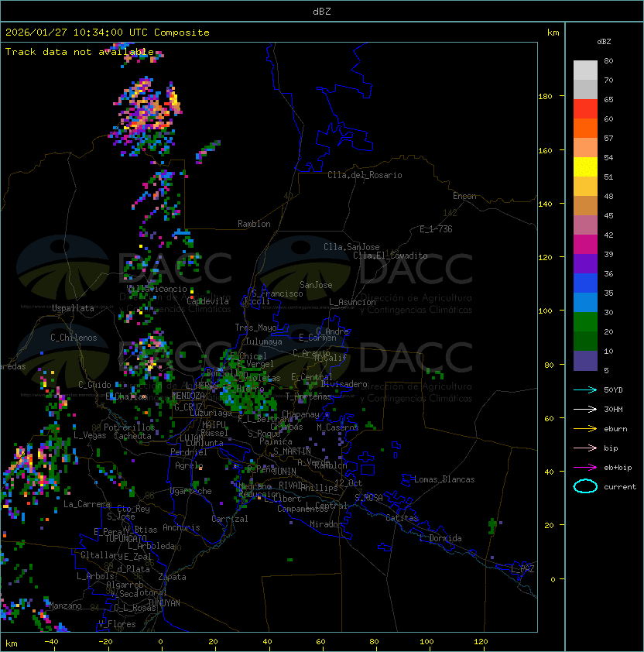Click 'Track data not available' message
Screen dimensions: 644x652
pos(80,52)
